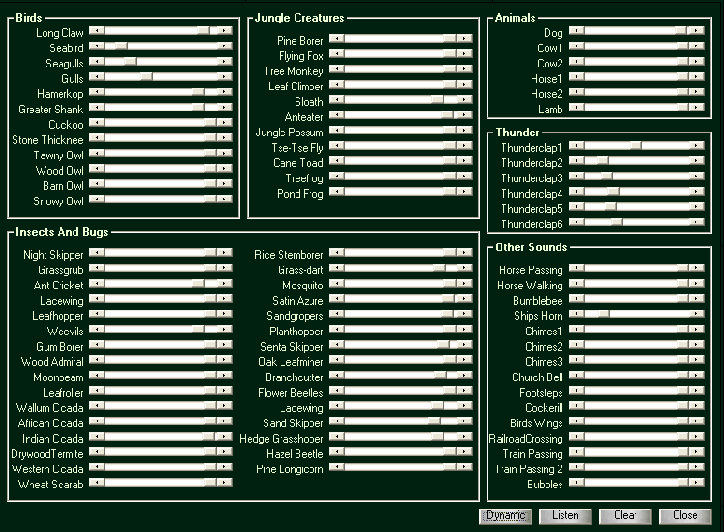Image resolution: width=724 pixels, height=532 pixels.
Task: Click the left arrow of Pond Frog slider
Action: pyautogui.click(x=337, y=191)
